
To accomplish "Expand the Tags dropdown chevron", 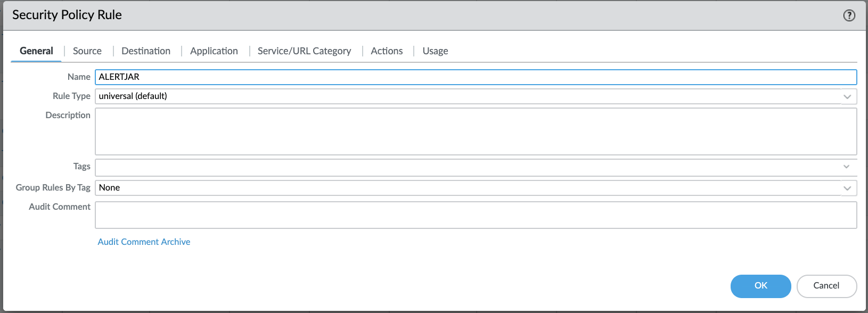I will click(847, 167).
